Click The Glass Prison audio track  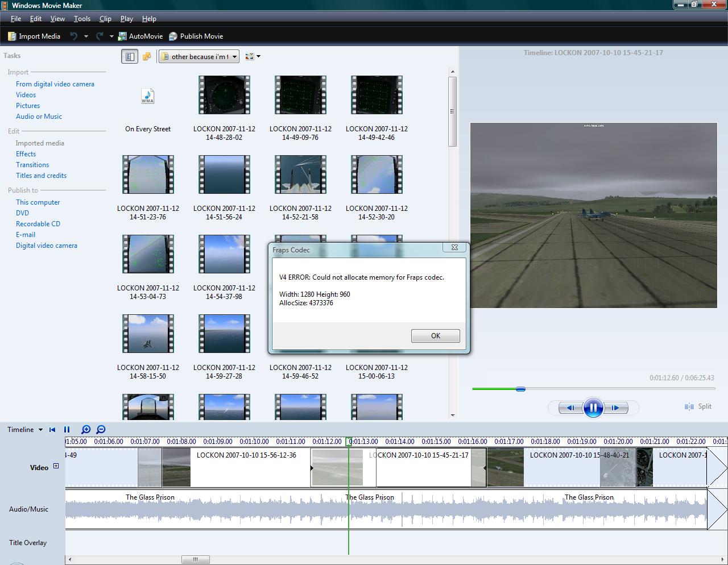tap(386, 509)
